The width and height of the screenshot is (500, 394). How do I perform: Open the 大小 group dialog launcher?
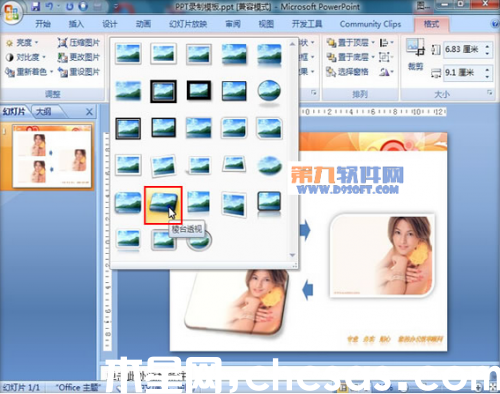(489, 93)
